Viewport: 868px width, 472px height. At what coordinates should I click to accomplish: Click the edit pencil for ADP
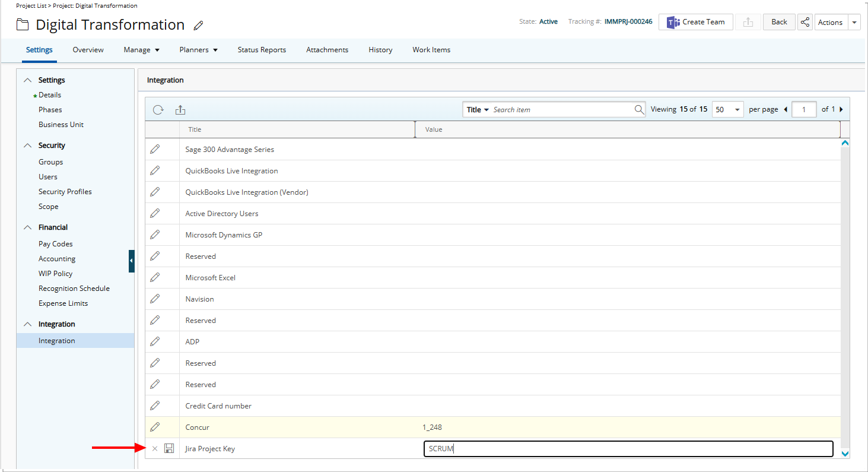(x=155, y=341)
